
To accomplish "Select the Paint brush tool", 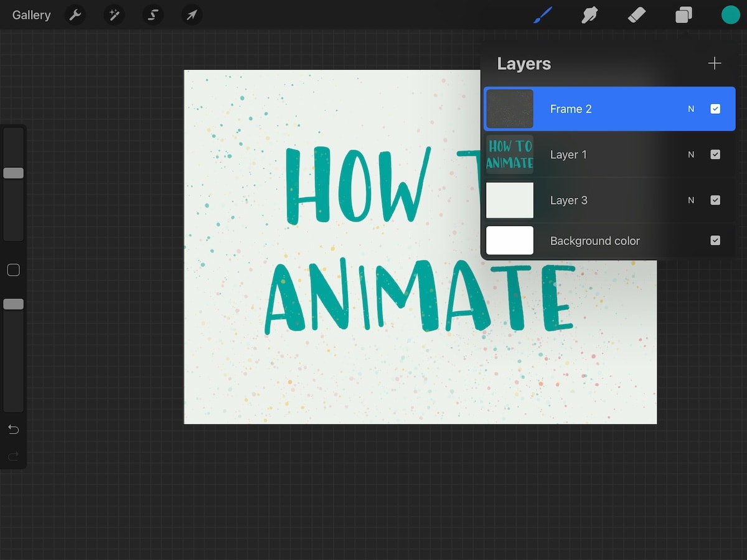I will pos(542,15).
